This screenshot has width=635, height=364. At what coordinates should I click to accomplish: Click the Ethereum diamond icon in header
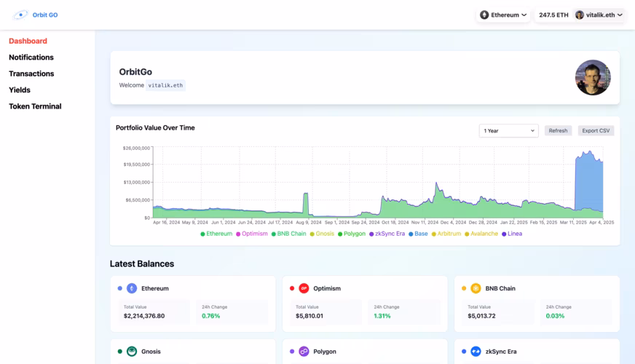[x=484, y=15]
